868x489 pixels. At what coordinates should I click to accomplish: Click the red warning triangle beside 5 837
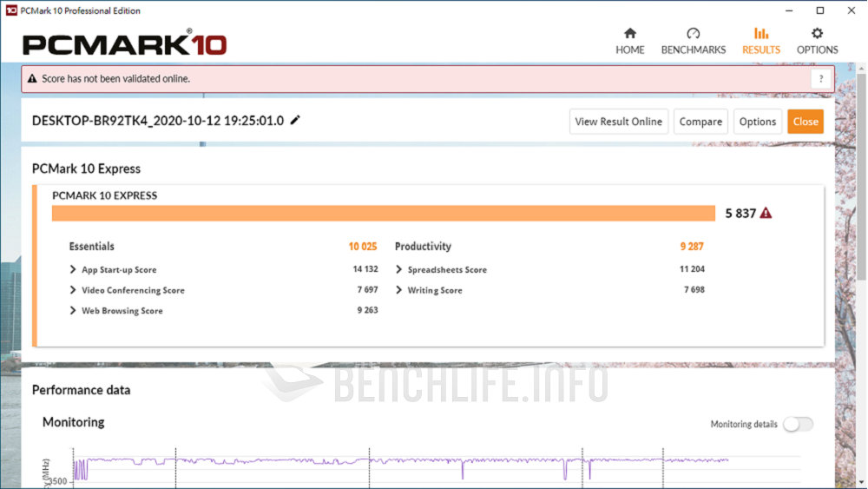coord(766,213)
